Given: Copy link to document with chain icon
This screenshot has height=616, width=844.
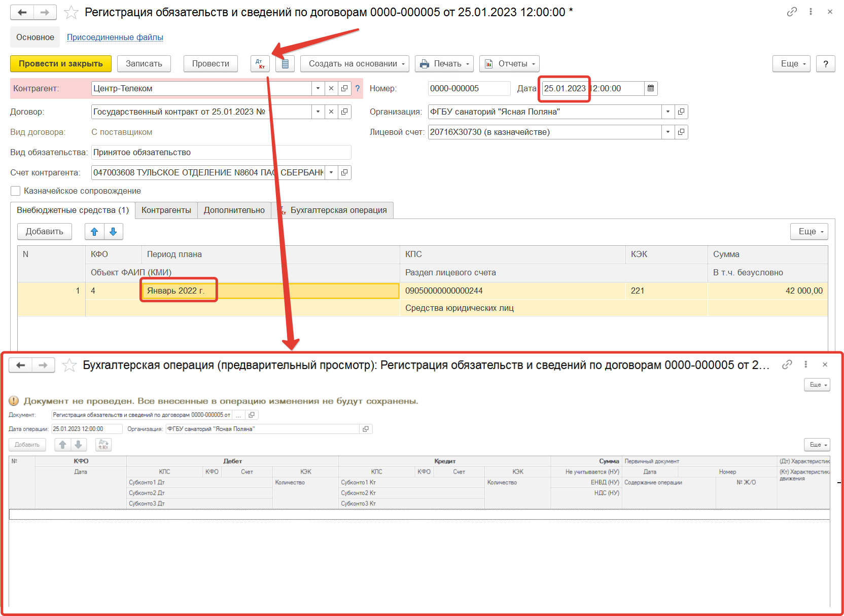Looking at the screenshot, I should tap(791, 12).
